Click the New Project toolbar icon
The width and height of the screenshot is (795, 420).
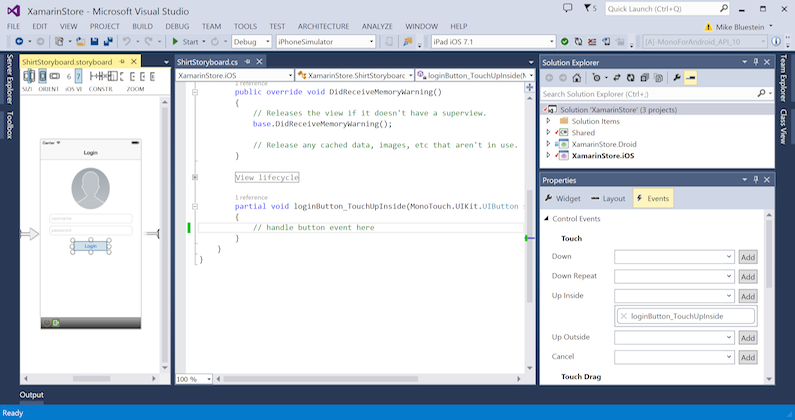(x=59, y=42)
